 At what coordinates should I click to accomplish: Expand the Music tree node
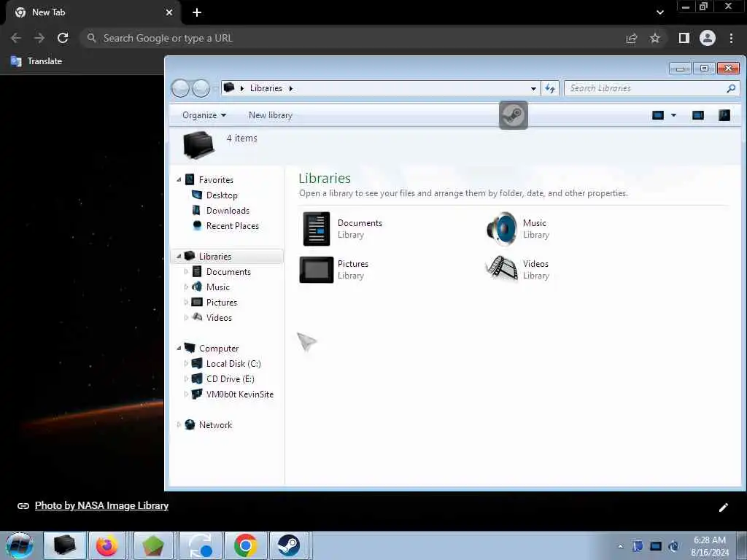[x=186, y=287]
